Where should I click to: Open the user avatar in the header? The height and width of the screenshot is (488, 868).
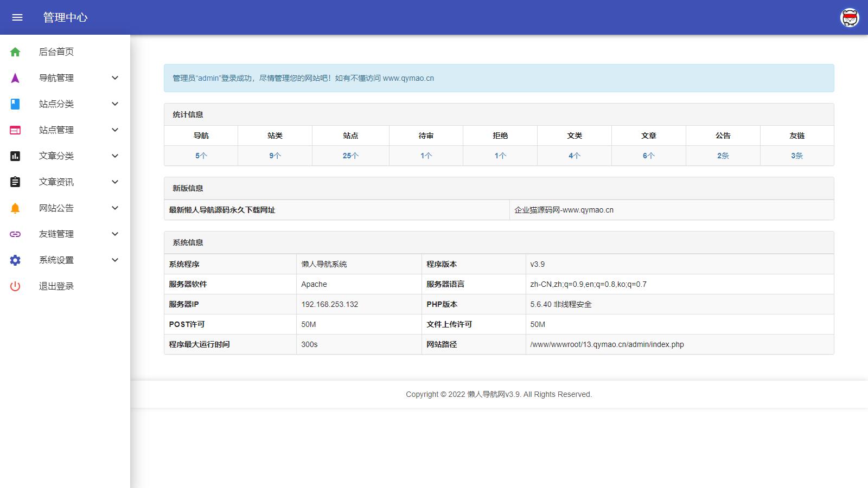[x=850, y=17]
